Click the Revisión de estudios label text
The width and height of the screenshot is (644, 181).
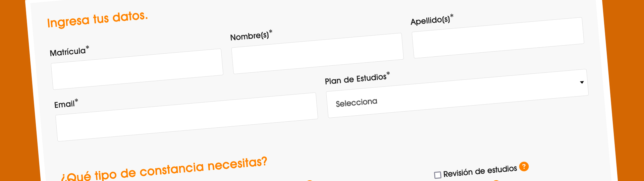pyautogui.click(x=480, y=171)
